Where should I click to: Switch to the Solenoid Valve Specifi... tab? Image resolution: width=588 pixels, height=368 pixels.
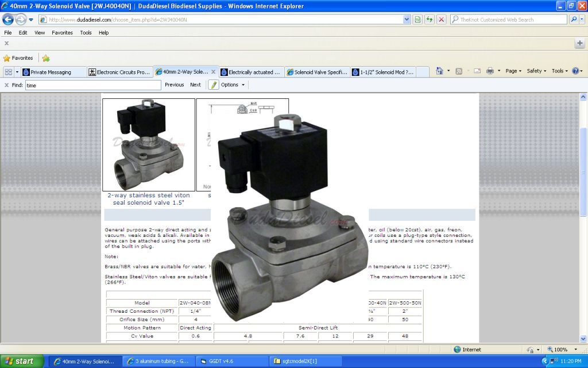(x=317, y=72)
